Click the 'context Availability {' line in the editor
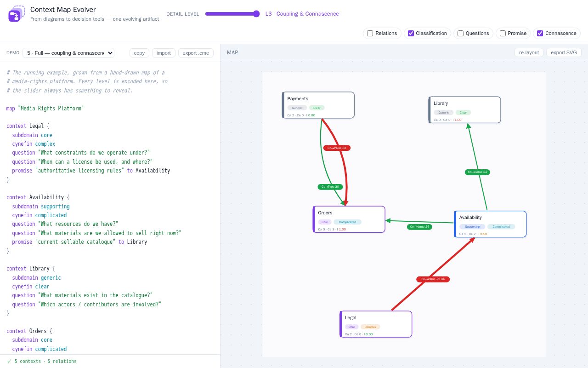Screen dimensions: 588x368 click(x=38, y=197)
